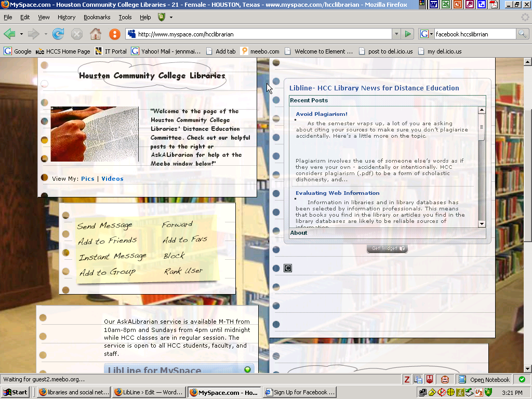Reload the page with the Refresh icon
Viewport: 532px width, 399px height.
(58, 34)
